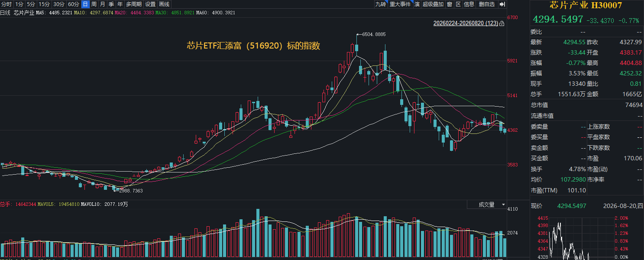Click the MA30 moving average value
The width and height of the screenshot is (644, 260).
[x=175, y=13]
